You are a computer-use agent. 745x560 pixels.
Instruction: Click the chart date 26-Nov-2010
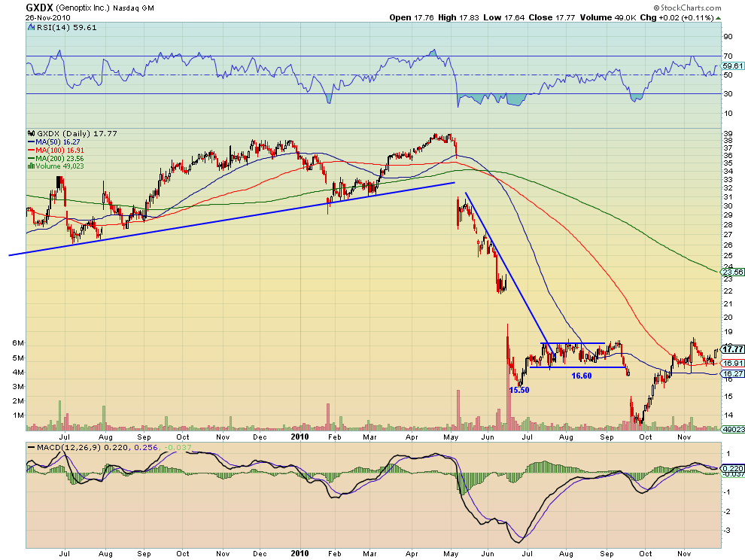pos(48,17)
